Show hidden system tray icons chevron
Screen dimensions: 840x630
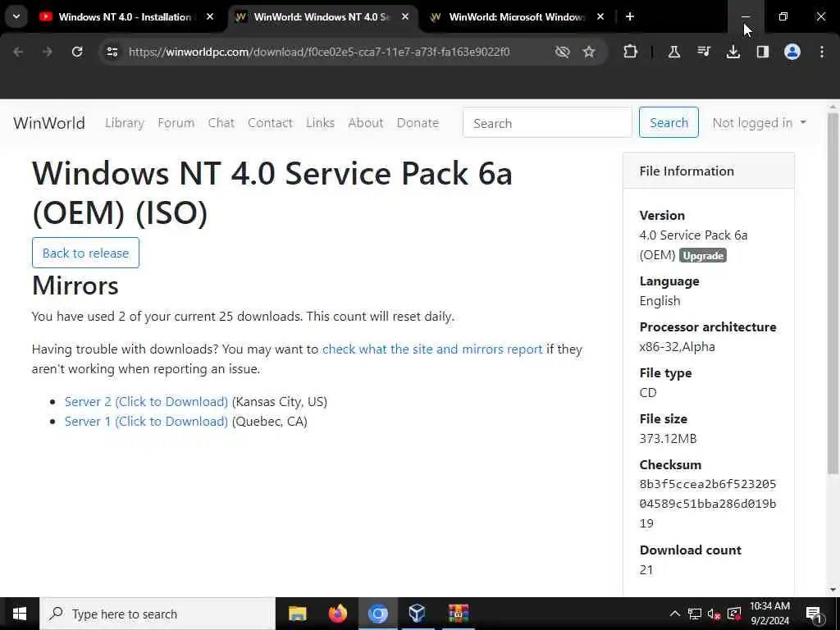coord(675,614)
